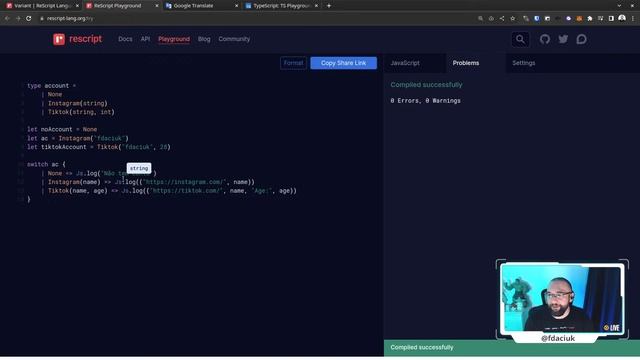Click the browser forward arrow
Screen dimensions: 640x360
(x=18, y=18)
